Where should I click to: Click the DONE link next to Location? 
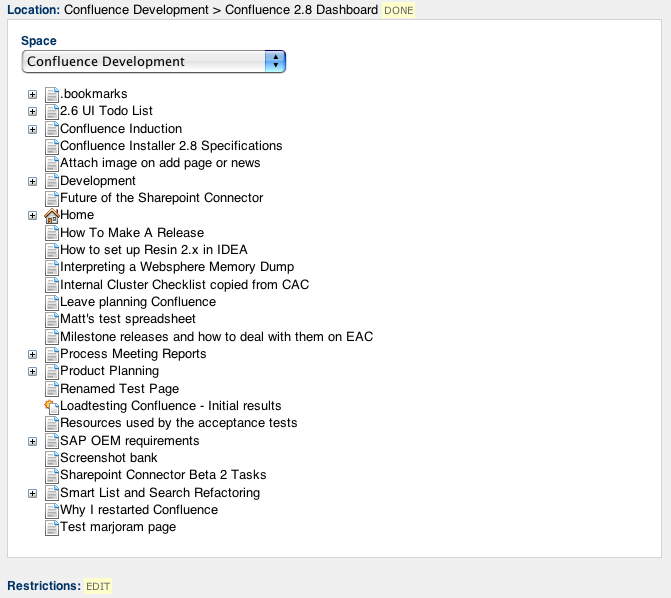point(398,10)
